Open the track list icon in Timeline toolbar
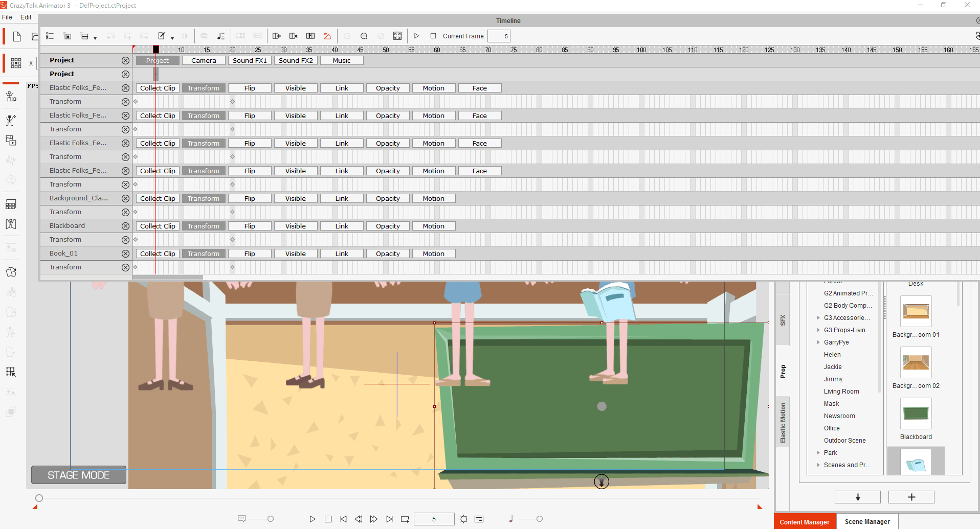Screen dimensions: 980x529 pos(50,36)
